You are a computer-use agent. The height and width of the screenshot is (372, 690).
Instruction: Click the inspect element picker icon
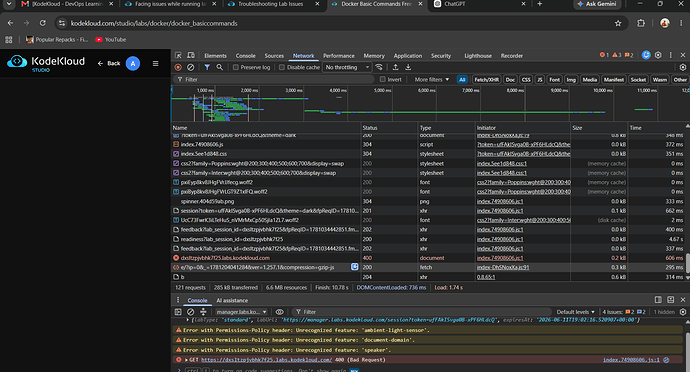[178, 55]
